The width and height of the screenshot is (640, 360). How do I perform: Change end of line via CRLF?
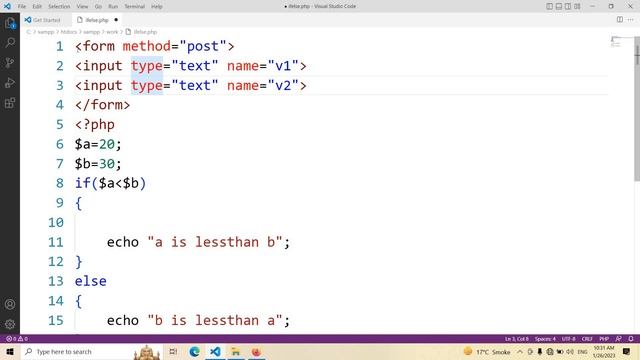tap(587, 339)
